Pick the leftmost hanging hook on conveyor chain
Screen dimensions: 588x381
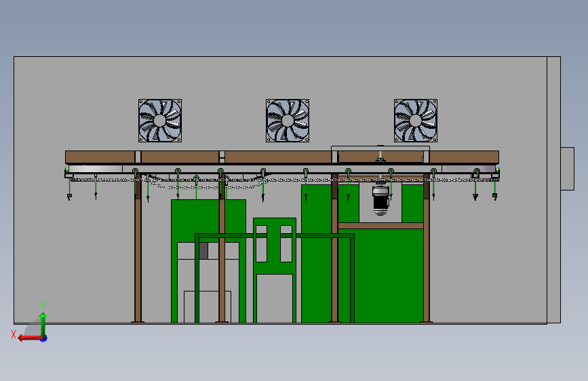[x=69, y=188]
